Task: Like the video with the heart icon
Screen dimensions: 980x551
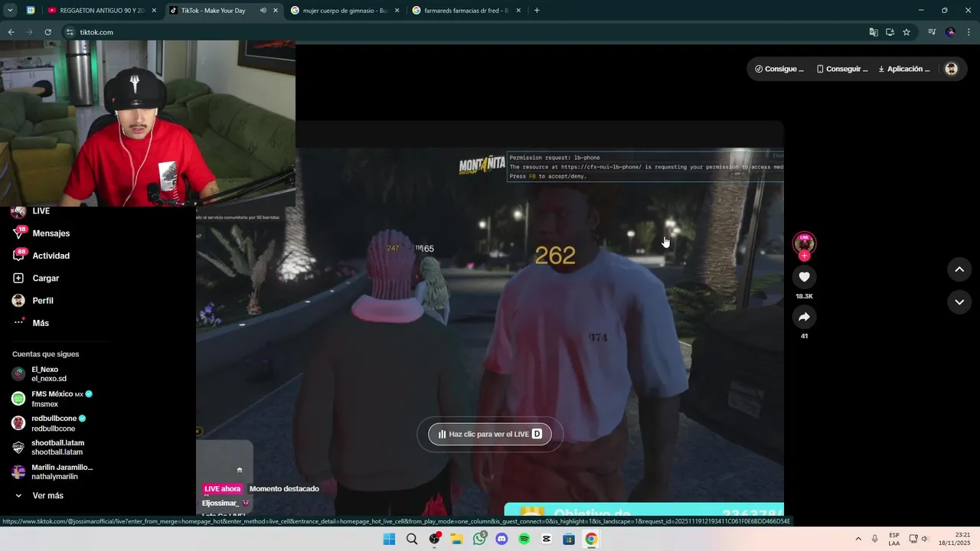Action: pyautogui.click(x=804, y=277)
